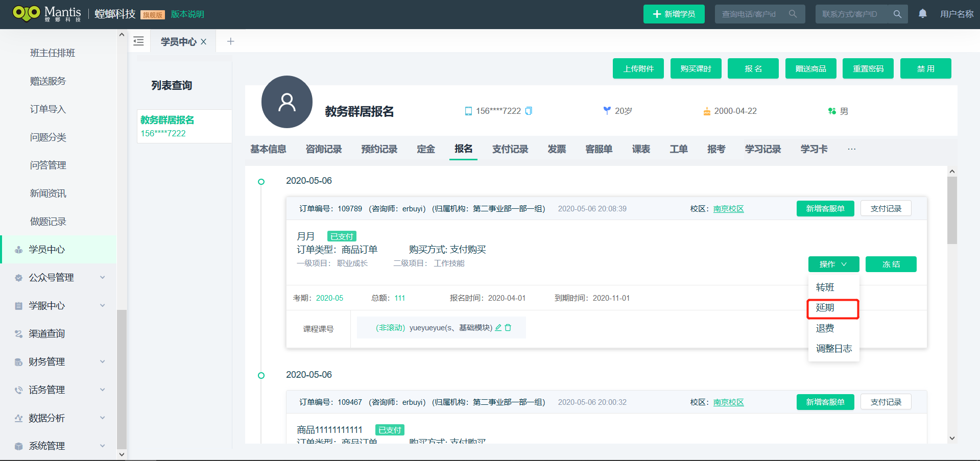The width and height of the screenshot is (980, 461).
Task: Click 渠道查询 sidebar icon
Action: (19, 334)
